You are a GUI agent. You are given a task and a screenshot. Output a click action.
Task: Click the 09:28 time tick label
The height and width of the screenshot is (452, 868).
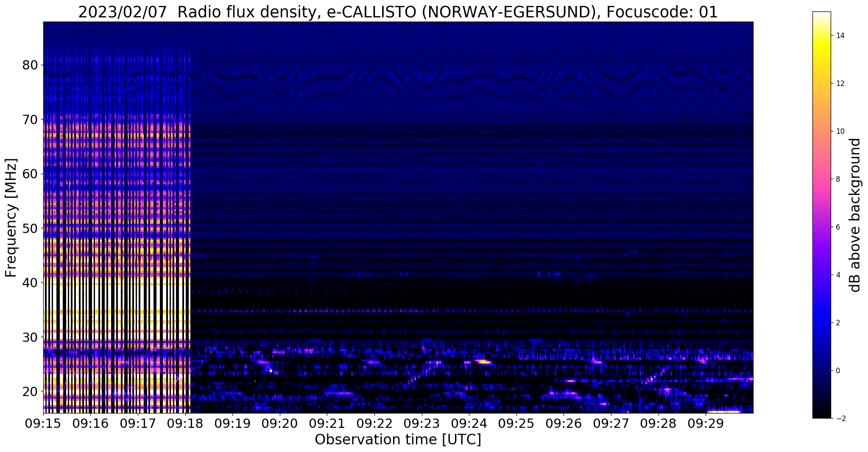pos(659,423)
